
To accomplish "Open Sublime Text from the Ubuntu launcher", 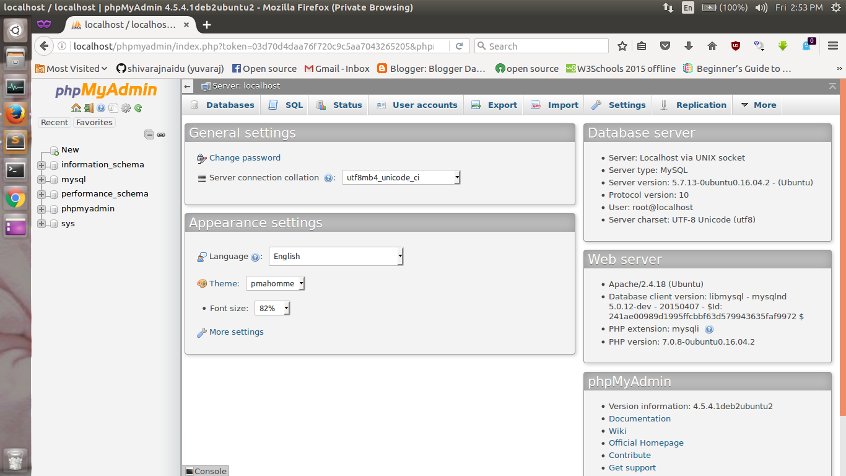I will pos(15,142).
